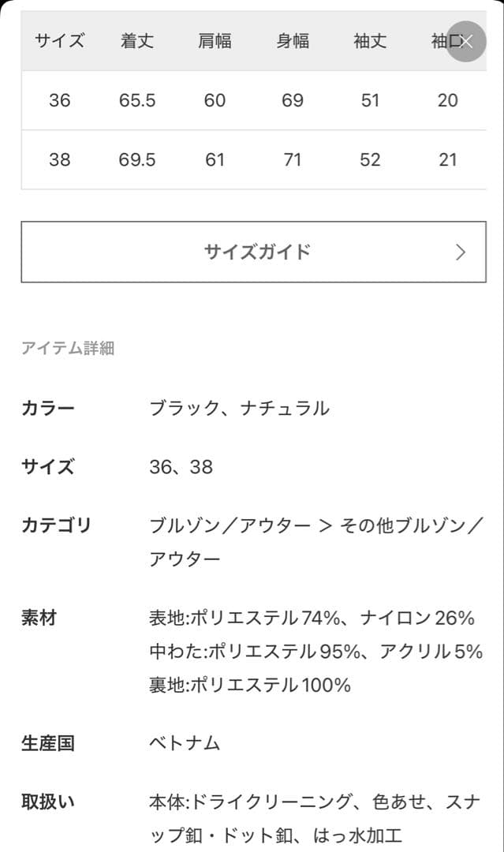Click the chevron arrow beside サイズガイド

coord(461,252)
